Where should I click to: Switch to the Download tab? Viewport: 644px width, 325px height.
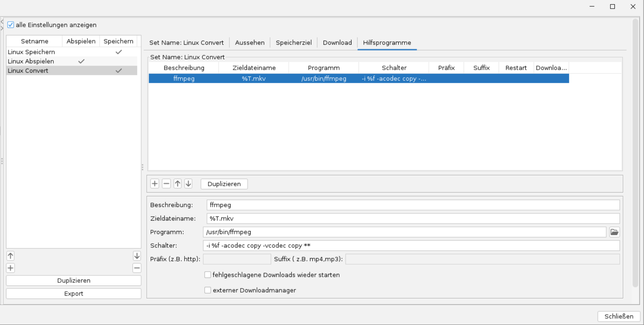pyautogui.click(x=337, y=43)
